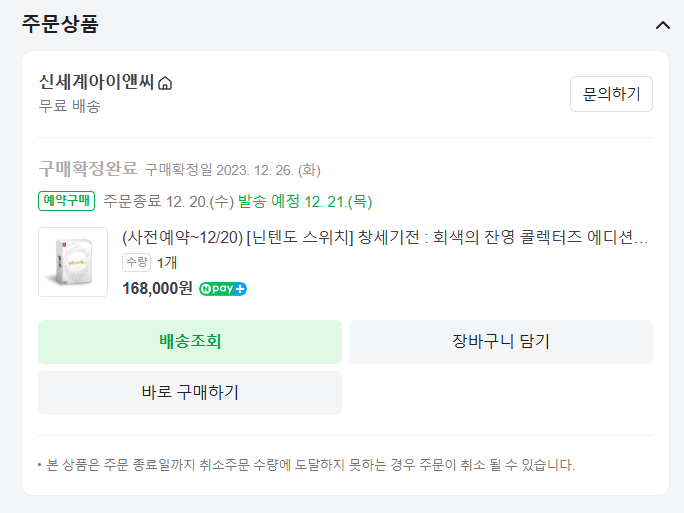Open the 신세계아이앤씨 store name link
The height and width of the screenshot is (513, 684).
(96, 82)
